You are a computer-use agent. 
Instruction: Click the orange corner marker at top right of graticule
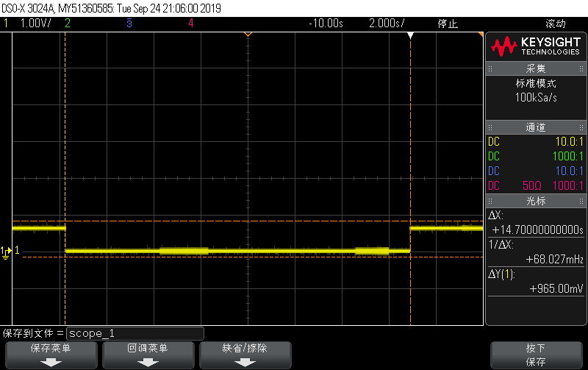click(x=481, y=35)
